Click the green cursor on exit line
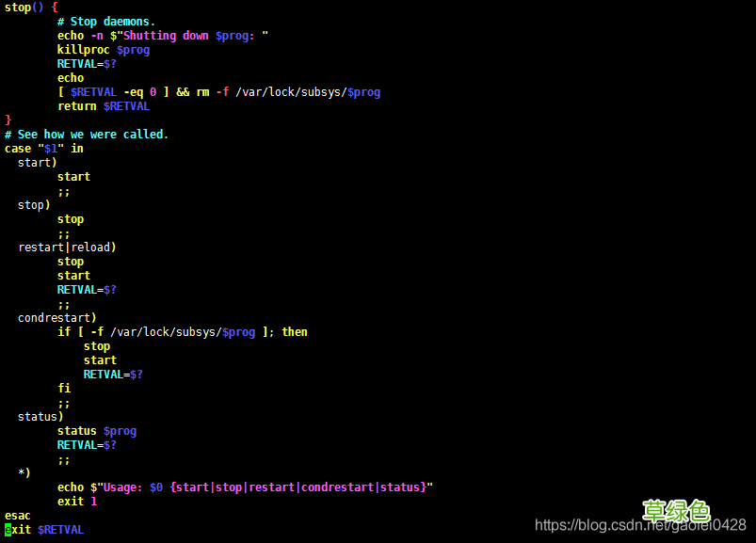 click(8, 530)
